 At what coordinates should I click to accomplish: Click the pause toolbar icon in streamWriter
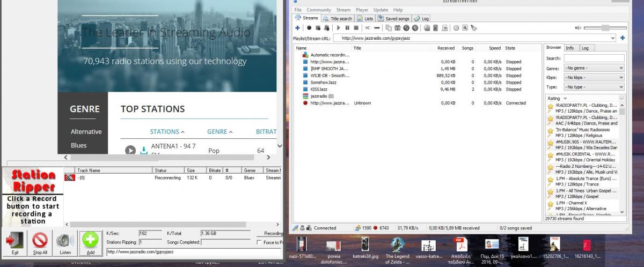point(347,28)
